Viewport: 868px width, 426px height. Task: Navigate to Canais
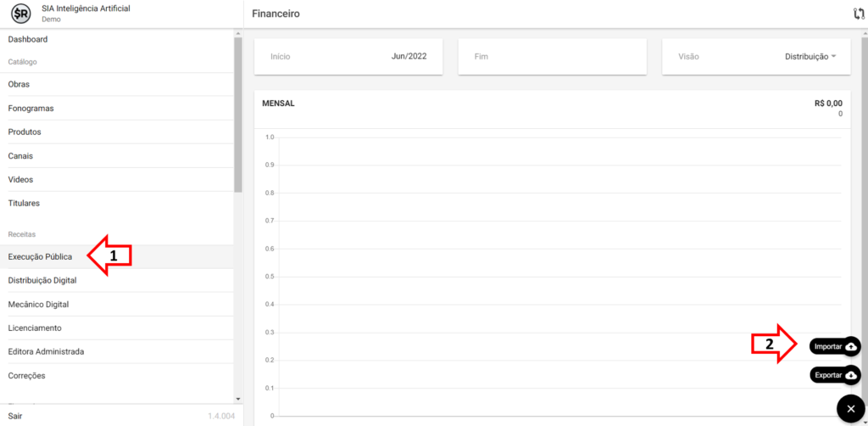[x=21, y=155]
